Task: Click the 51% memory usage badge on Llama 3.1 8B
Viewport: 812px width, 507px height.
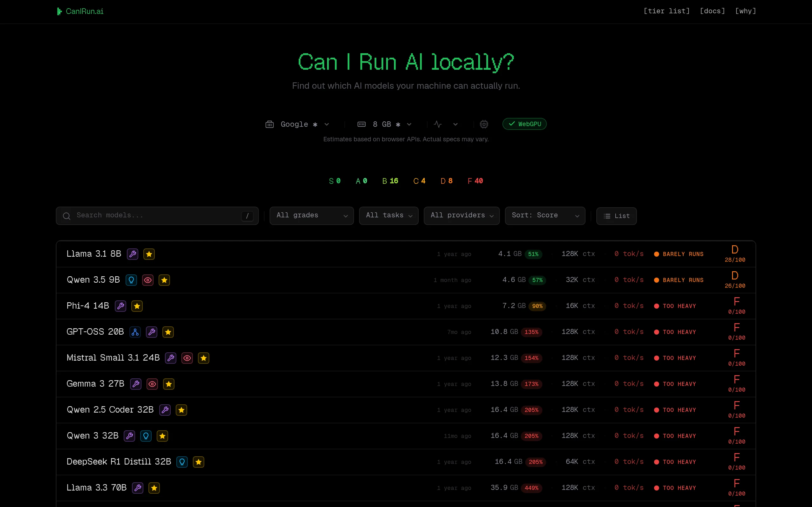Action: 533,254
